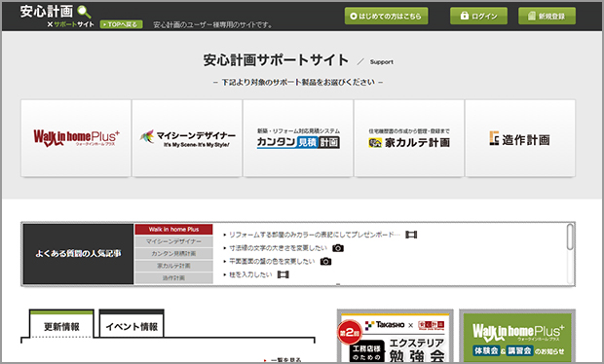Open the はじめての方はこちら button
Viewport: 604px width, 364px height.
click(x=386, y=17)
